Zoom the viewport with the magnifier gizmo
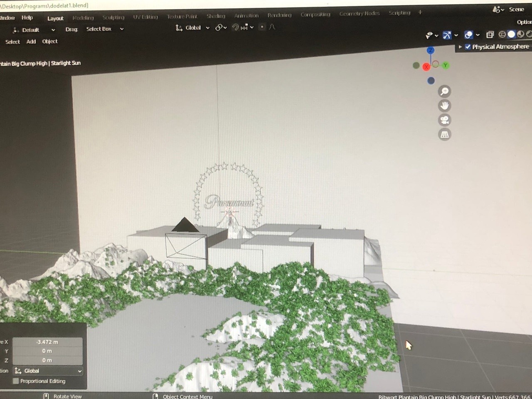This screenshot has height=399, width=532. point(444,92)
